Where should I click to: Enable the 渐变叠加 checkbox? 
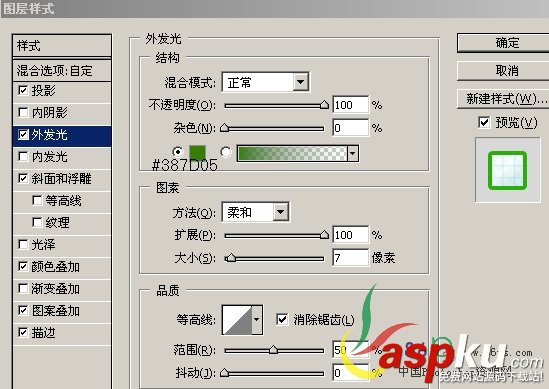click(x=23, y=289)
